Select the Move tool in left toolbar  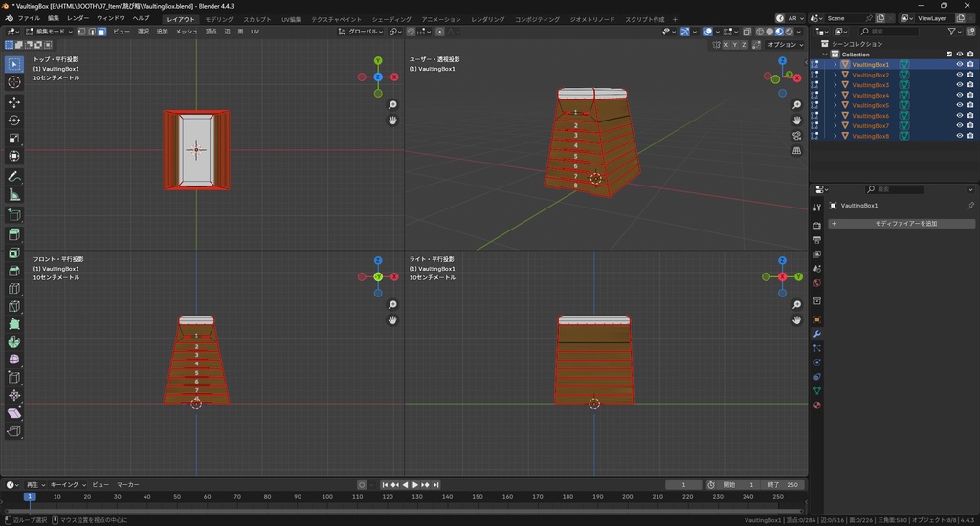pyautogui.click(x=14, y=101)
